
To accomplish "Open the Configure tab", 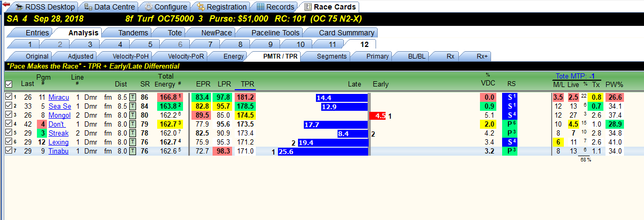I will (x=165, y=7).
